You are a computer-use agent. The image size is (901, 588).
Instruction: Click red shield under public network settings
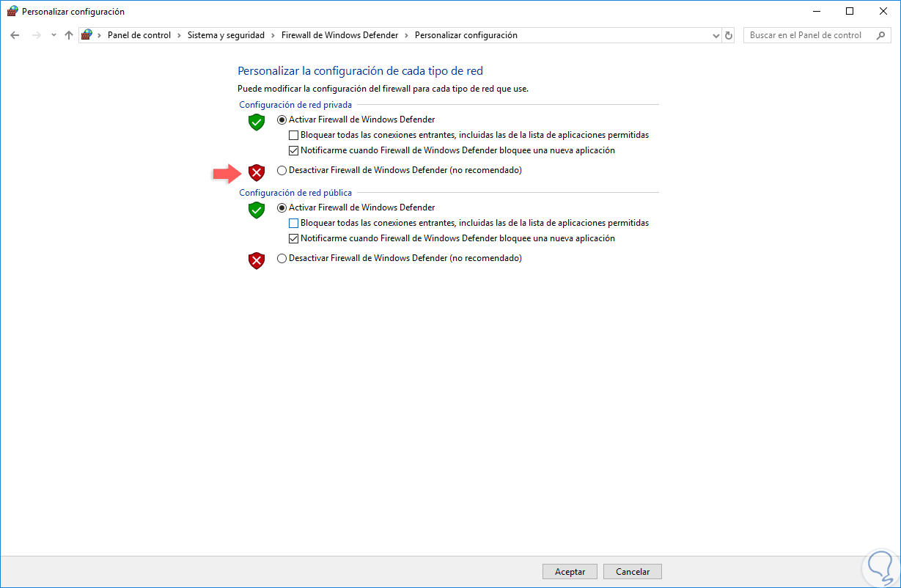click(256, 260)
